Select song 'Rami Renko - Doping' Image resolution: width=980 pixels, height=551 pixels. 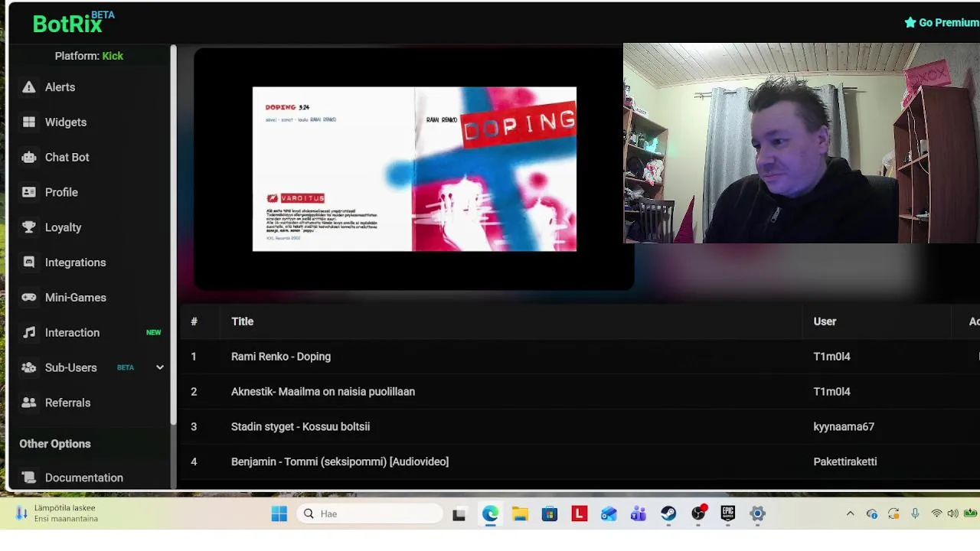pyautogui.click(x=281, y=357)
